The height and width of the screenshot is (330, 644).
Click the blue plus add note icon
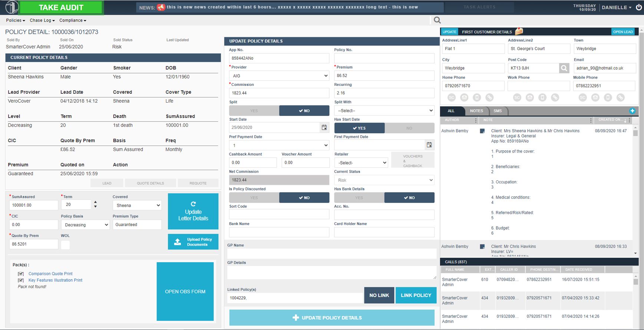(632, 111)
